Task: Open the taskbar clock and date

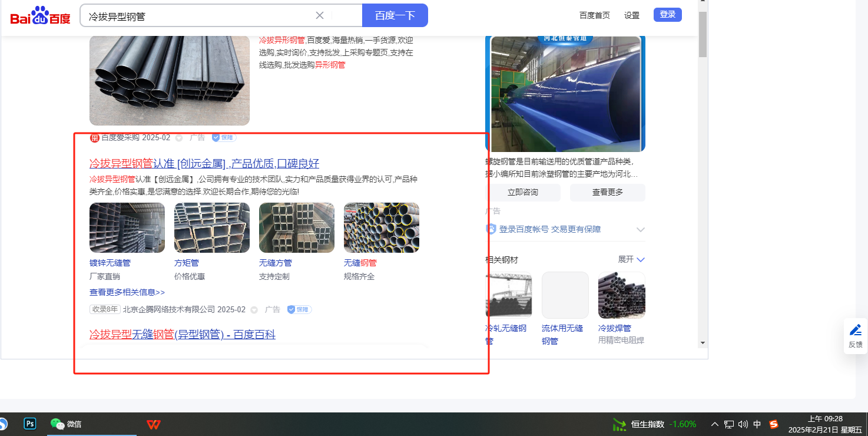Action: click(x=825, y=424)
